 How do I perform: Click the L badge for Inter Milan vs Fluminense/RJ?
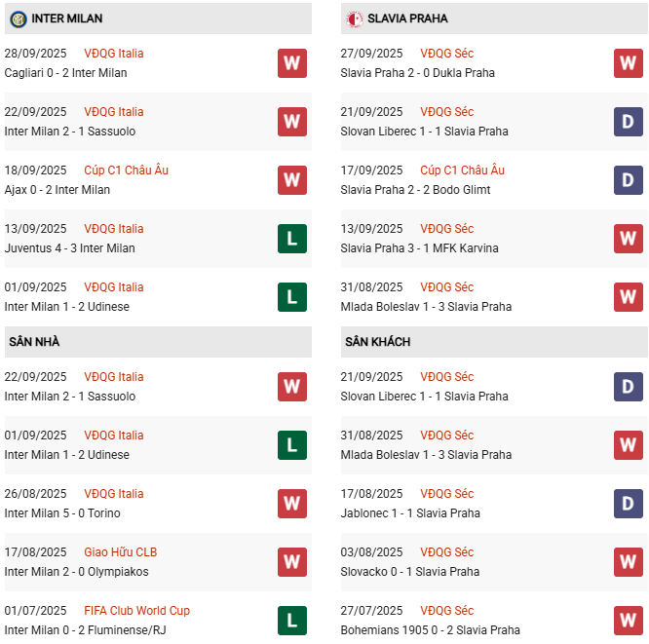[291, 621]
